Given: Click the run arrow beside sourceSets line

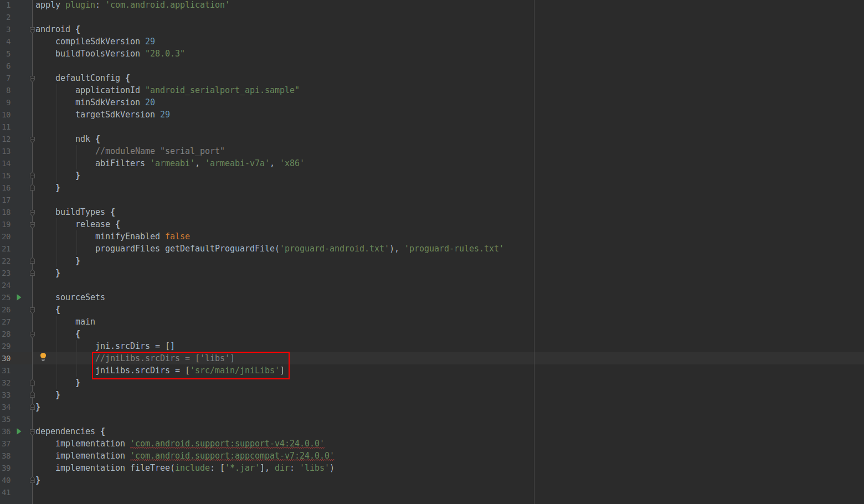Looking at the screenshot, I should click(x=19, y=297).
